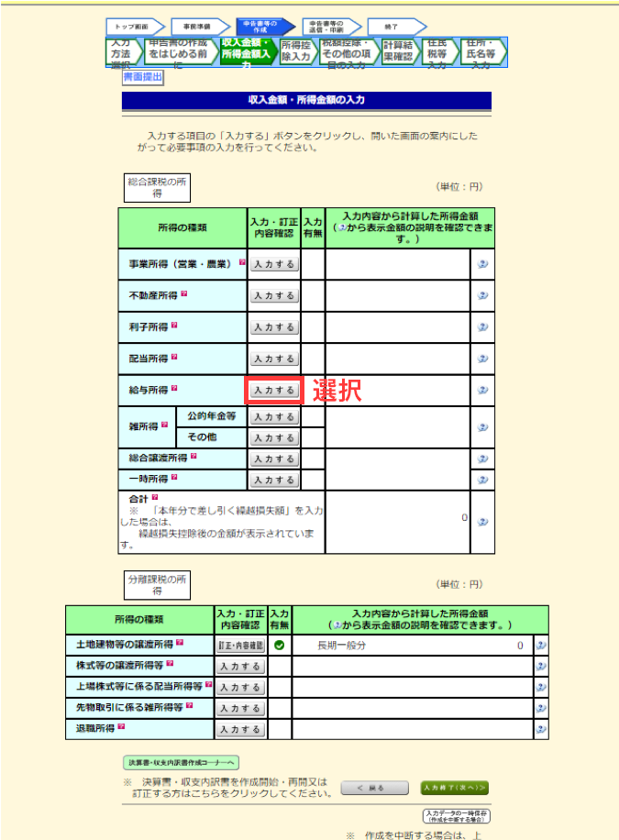This screenshot has width=619, height=840.
Task: Go to 申告書等の送信・印刷 step
Action: coord(332,27)
